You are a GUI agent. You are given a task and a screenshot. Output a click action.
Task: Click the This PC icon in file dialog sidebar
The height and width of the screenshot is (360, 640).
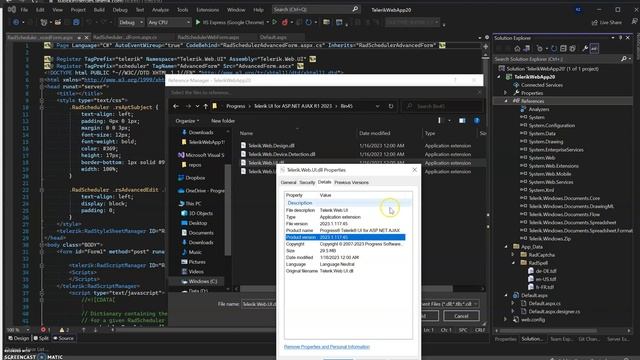(x=181, y=203)
